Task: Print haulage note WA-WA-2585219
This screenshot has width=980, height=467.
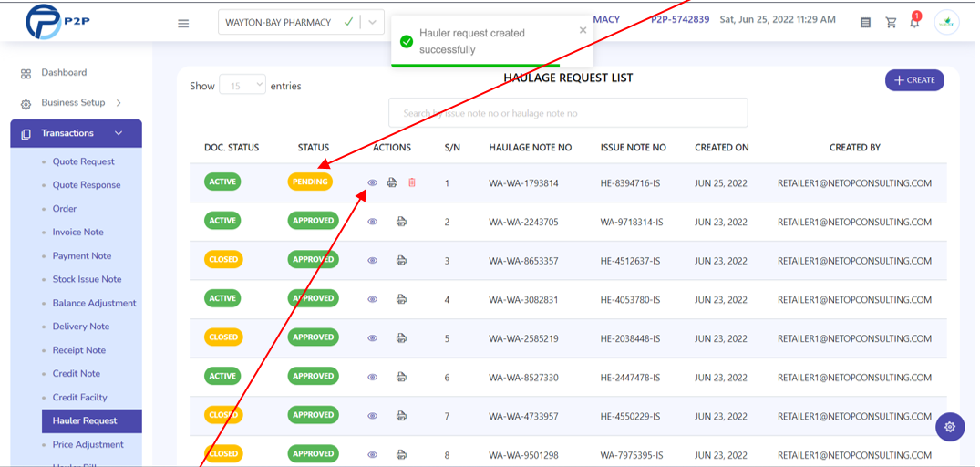Action: (402, 338)
